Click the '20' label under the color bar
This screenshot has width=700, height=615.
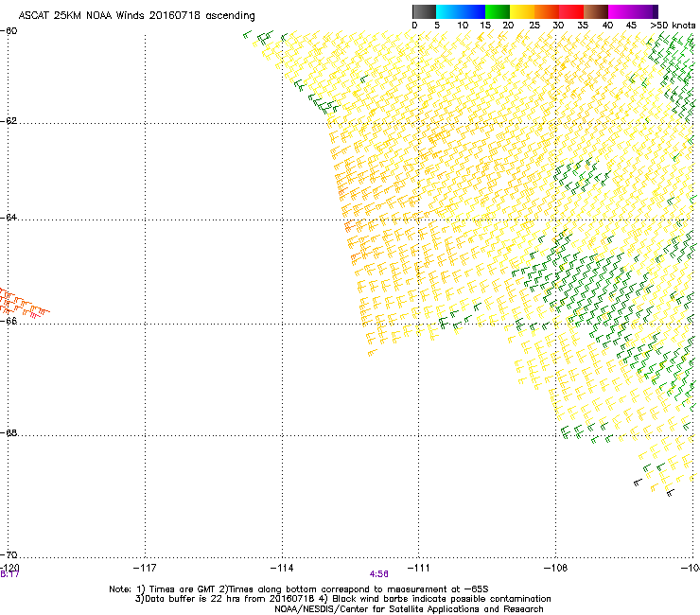point(508,26)
